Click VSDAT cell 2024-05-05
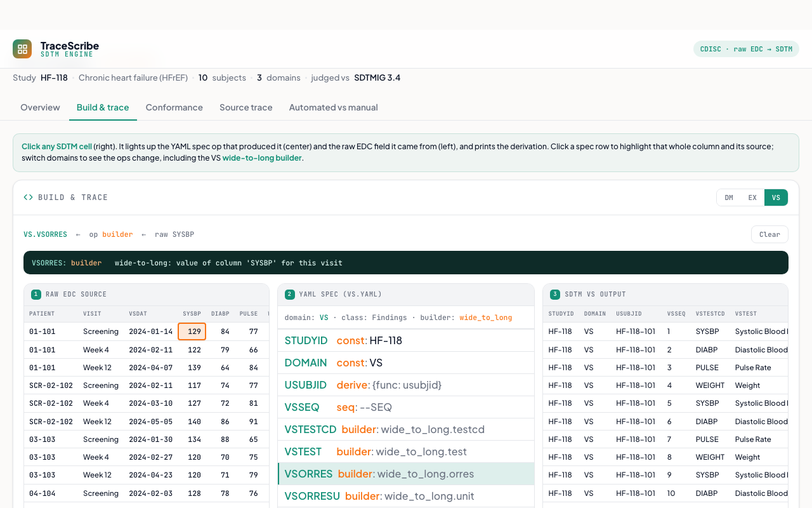812x508 pixels. (150, 421)
